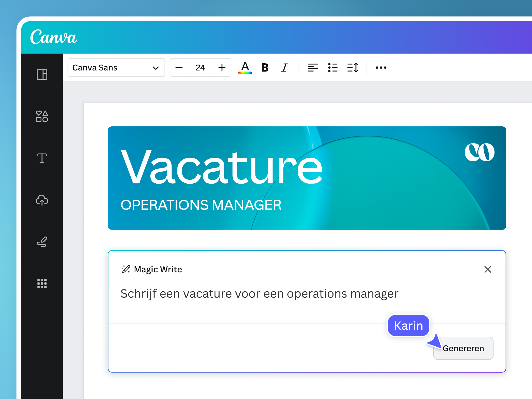The height and width of the screenshot is (399, 532).
Task: Open the Uploads cloud panel
Action: 42,200
